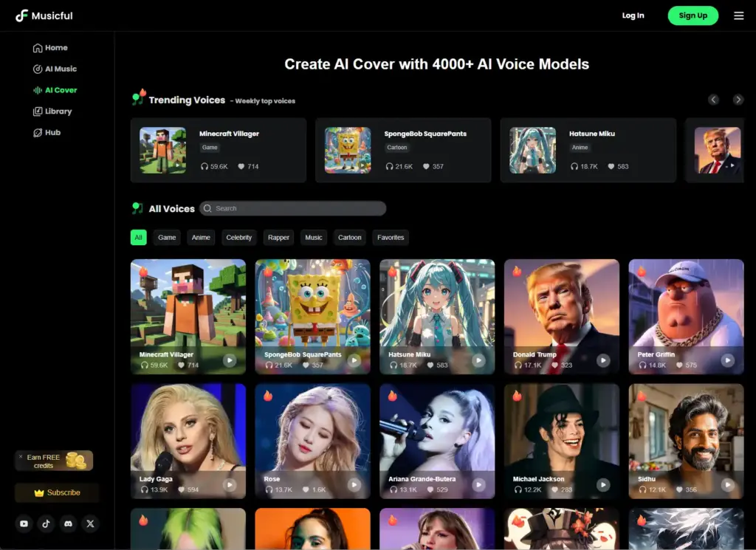Go to Home in sidebar
Image resolution: width=756 pixels, height=550 pixels.
pyautogui.click(x=50, y=48)
